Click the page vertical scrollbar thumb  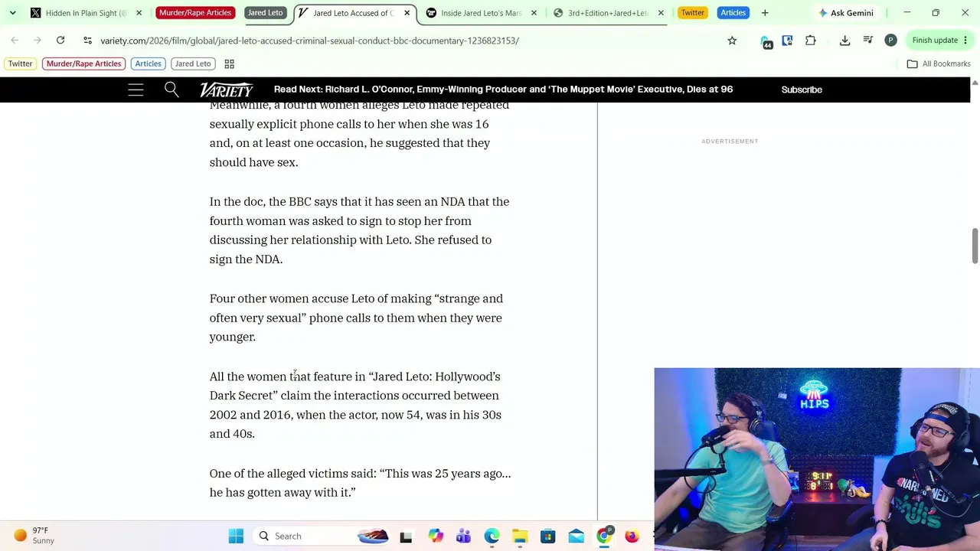975,246
